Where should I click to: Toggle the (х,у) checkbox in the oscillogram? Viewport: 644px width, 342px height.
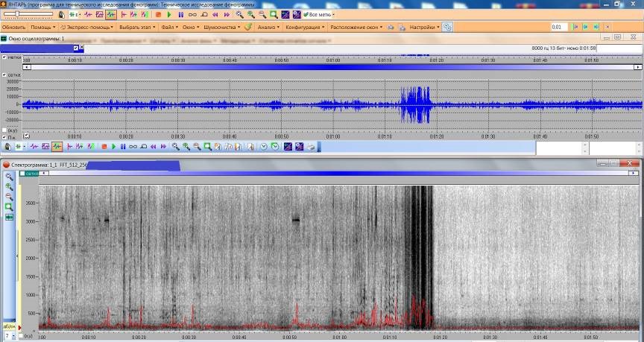tap(4, 130)
